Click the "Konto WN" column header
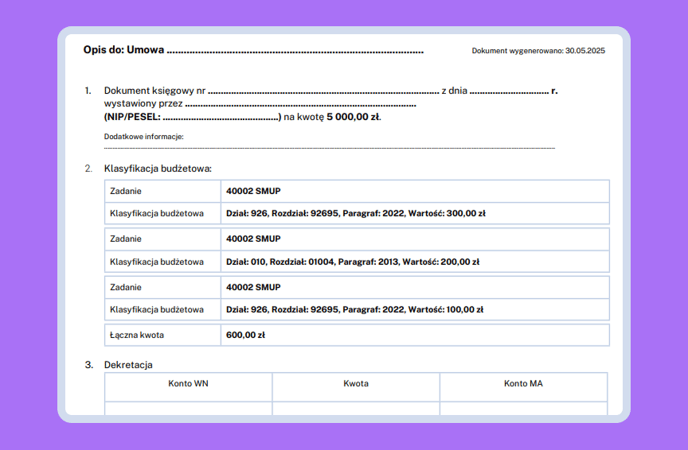The width and height of the screenshot is (688, 450). tap(188, 384)
